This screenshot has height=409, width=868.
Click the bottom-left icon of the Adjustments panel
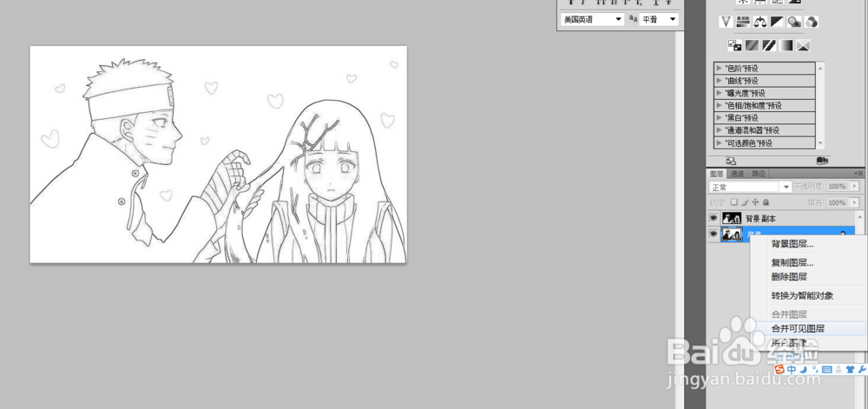(730, 161)
